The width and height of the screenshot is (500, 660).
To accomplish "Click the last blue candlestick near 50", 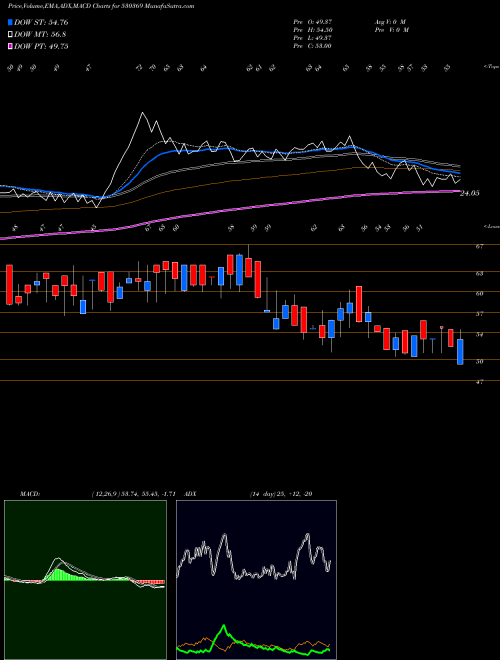I will tap(460, 352).
